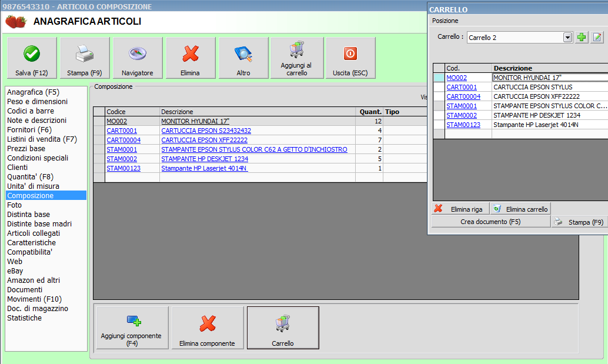Open MO002 code in composition grid
Screen dimensions: 608x364
click(116, 121)
